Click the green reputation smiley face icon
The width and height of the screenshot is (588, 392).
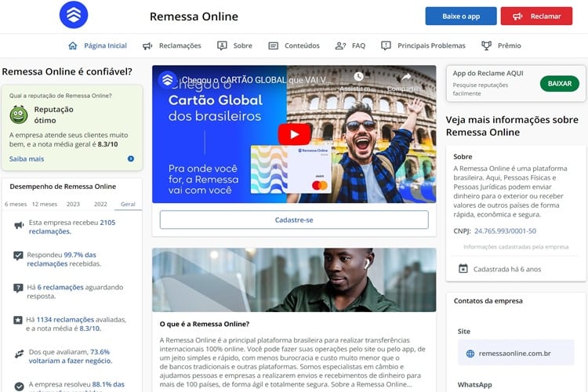(x=19, y=115)
